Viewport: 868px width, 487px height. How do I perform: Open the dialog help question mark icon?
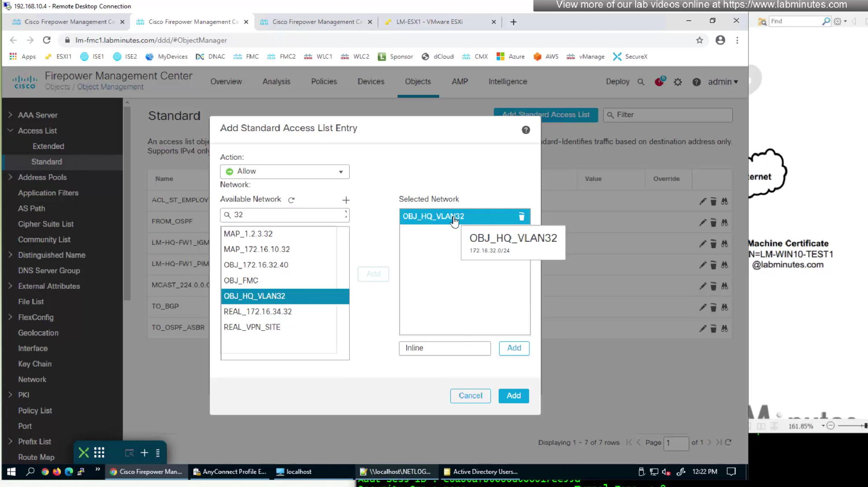[x=526, y=130]
